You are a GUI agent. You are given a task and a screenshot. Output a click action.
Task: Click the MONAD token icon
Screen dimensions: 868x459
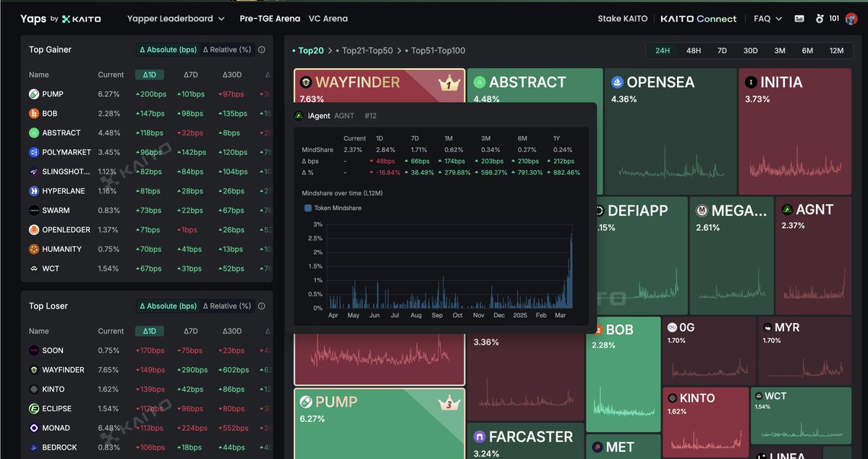34,428
